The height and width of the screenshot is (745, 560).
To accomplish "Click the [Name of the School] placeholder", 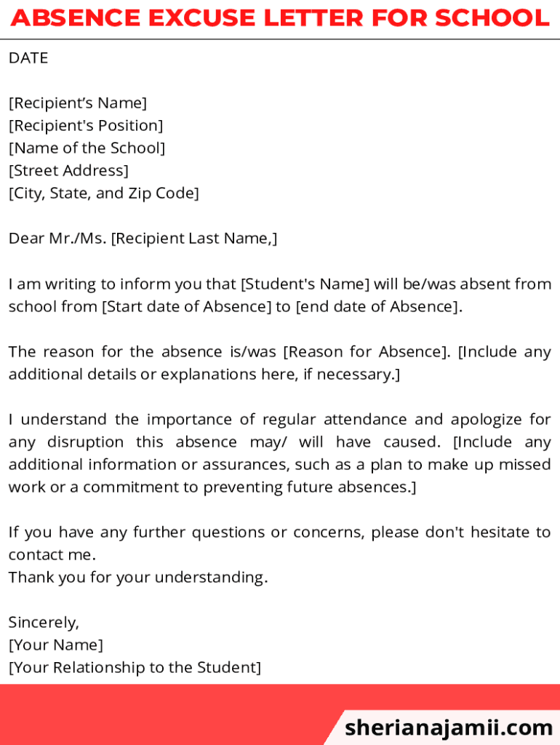I will (x=87, y=148).
